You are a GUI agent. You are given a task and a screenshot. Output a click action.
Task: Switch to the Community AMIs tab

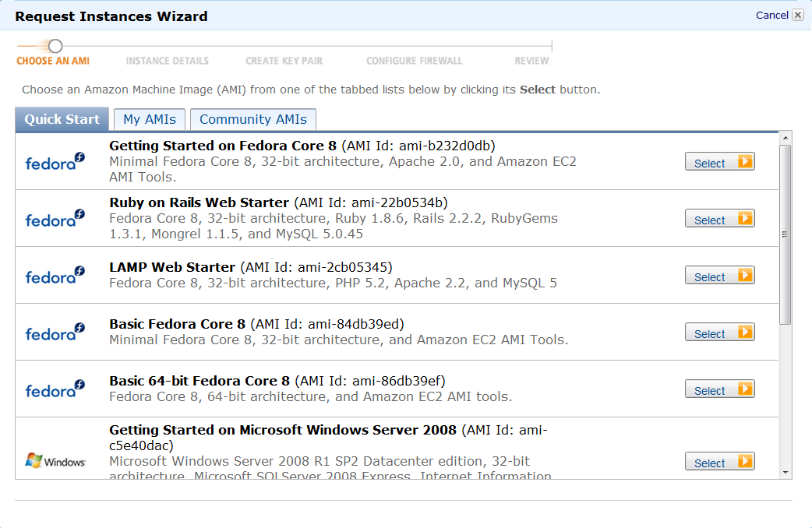(253, 120)
